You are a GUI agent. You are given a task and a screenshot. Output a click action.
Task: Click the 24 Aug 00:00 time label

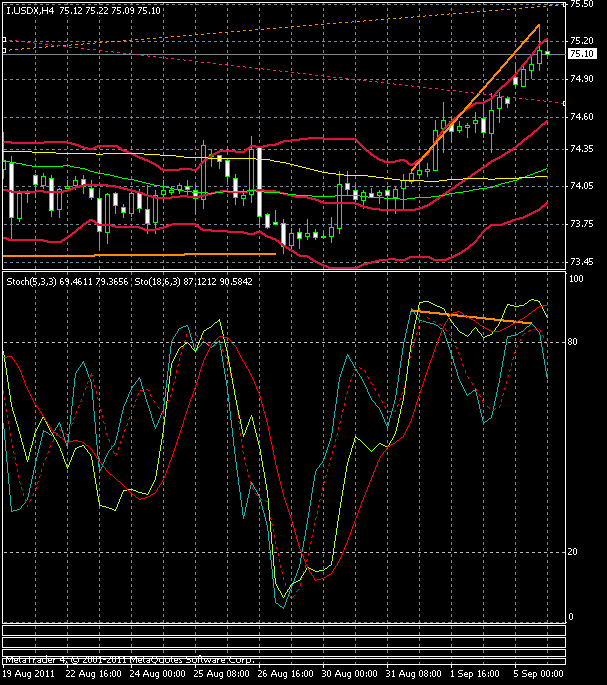tap(157, 674)
